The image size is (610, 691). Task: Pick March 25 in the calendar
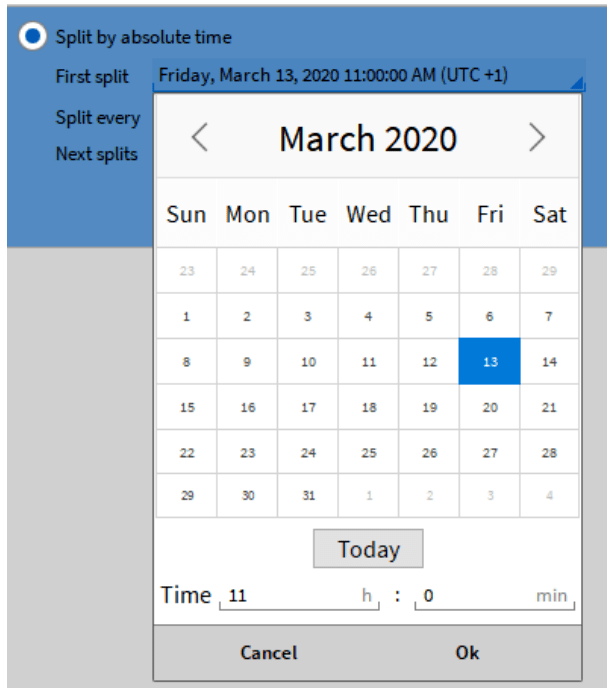point(368,452)
